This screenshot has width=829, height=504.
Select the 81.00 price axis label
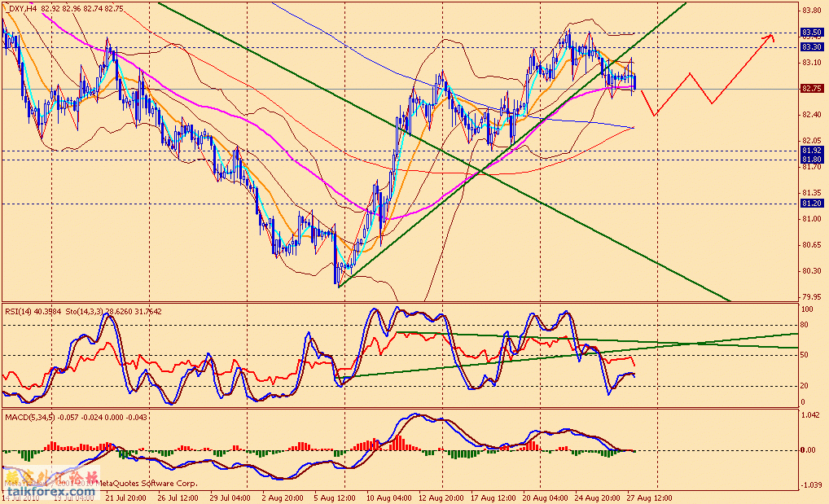point(812,219)
